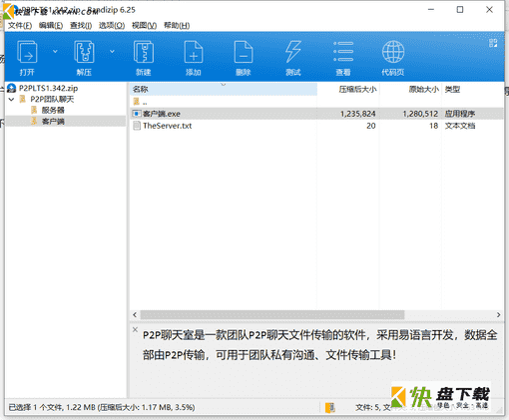Click the TheServer.txt document icon
The image size is (509, 420).
pyautogui.click(x=137, y=126)
